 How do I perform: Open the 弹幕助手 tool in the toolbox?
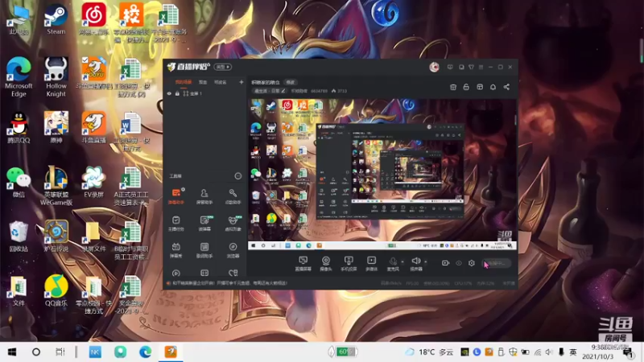175,196
